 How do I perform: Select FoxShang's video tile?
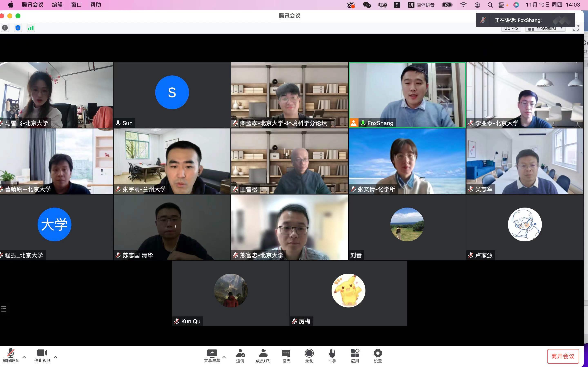[407, 95]
